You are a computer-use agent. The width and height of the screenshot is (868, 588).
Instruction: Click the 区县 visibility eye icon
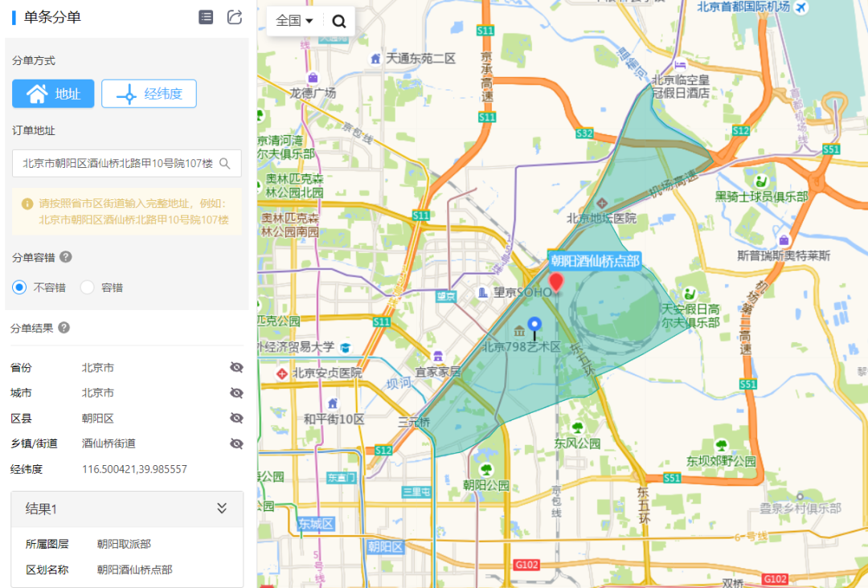[235, 418]
